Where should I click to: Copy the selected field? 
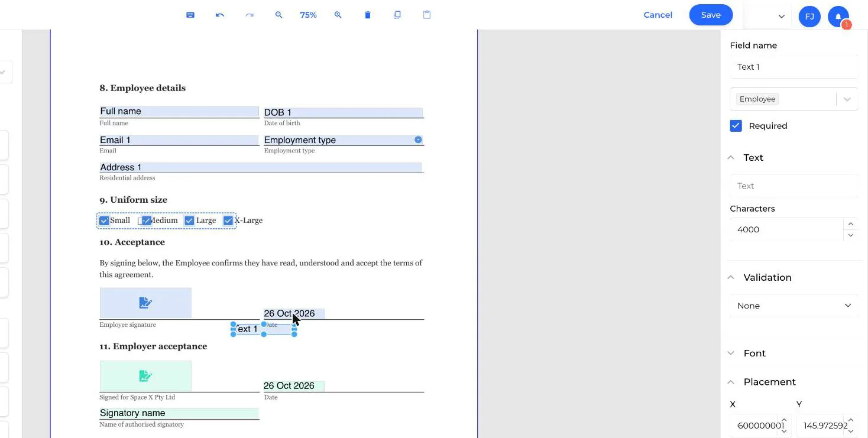pos(397,15)
